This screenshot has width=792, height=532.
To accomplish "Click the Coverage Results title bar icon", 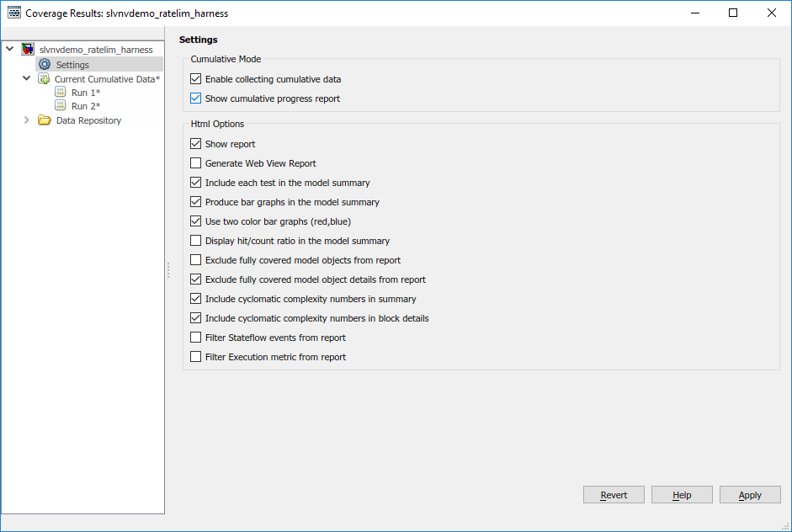I will (x=14, y=13).
